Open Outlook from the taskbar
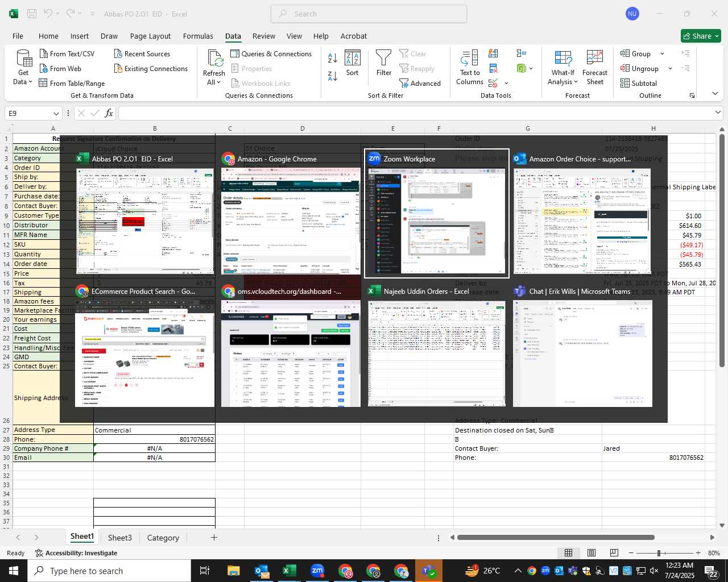The height and width of the screenshot is (582, 728). tap(262, 571)
